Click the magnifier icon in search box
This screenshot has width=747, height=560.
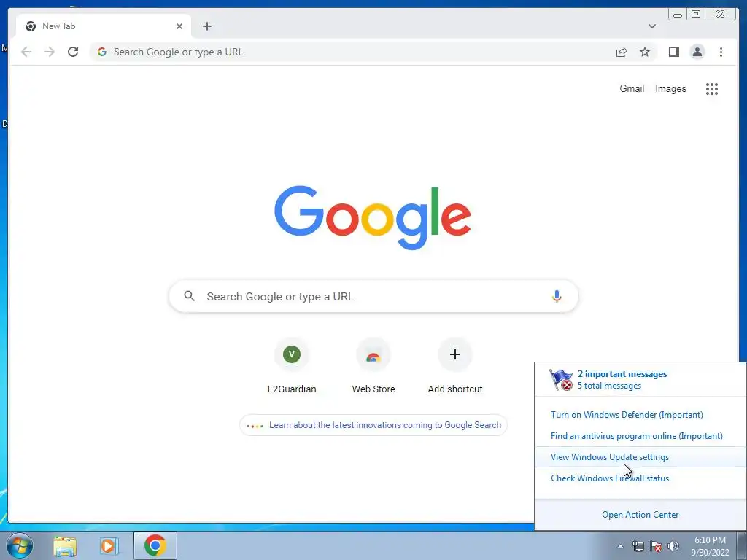pyautogui.click(x=189, y=296)
